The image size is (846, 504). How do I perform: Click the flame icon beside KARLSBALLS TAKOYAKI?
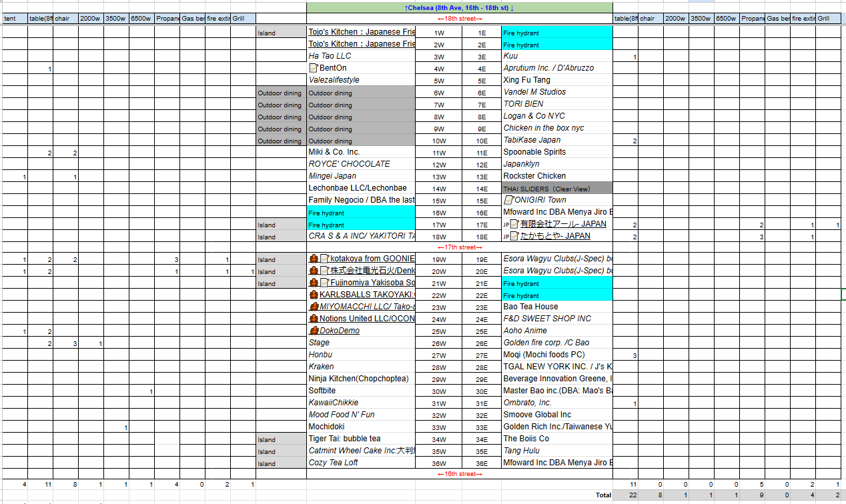point(313,295)
